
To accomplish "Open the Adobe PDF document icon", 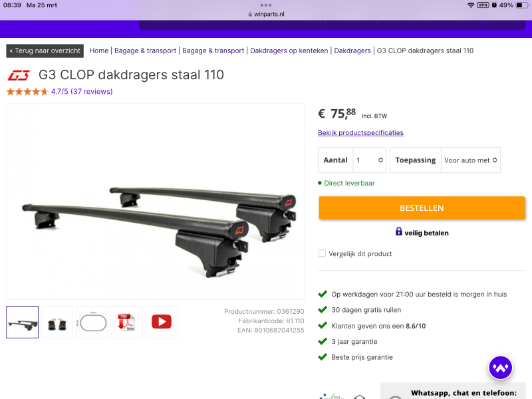I will [126, 322].
